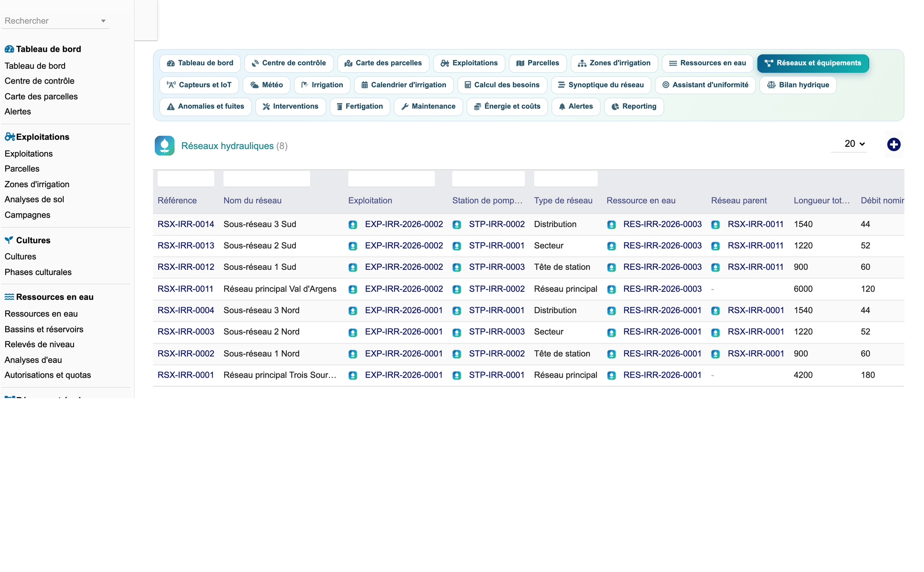Open Bassins et réservoirs in sidebar
The image size is (924, 572).
[x=44, y=329]
